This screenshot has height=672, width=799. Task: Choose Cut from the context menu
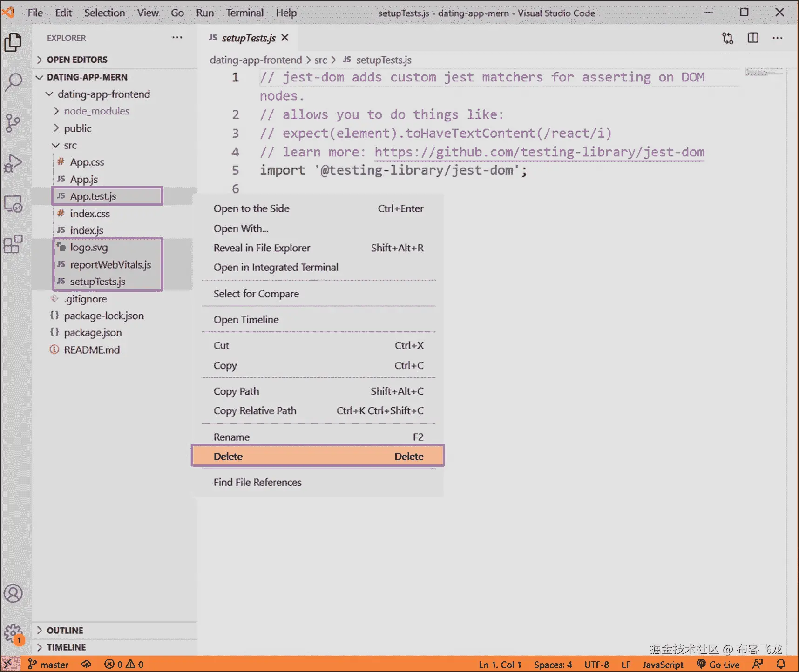pyautogui.click(x=318, y=345)
